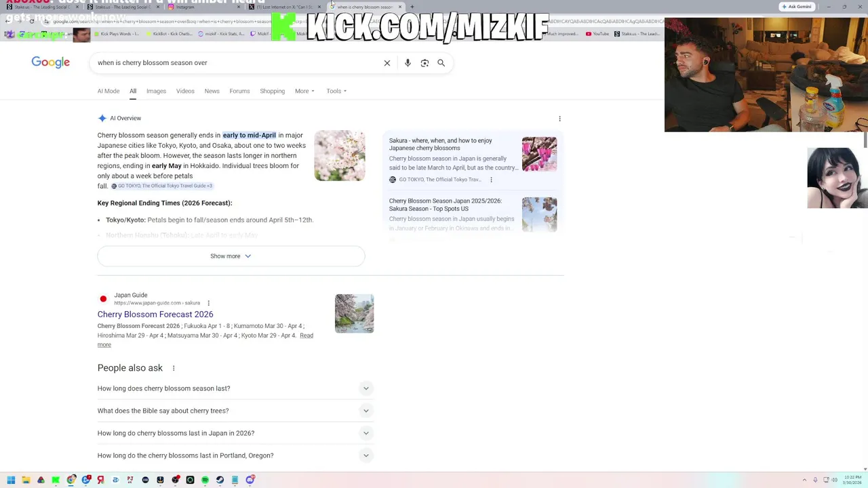Open the YouTube bookmark

(x=597, y=34)
